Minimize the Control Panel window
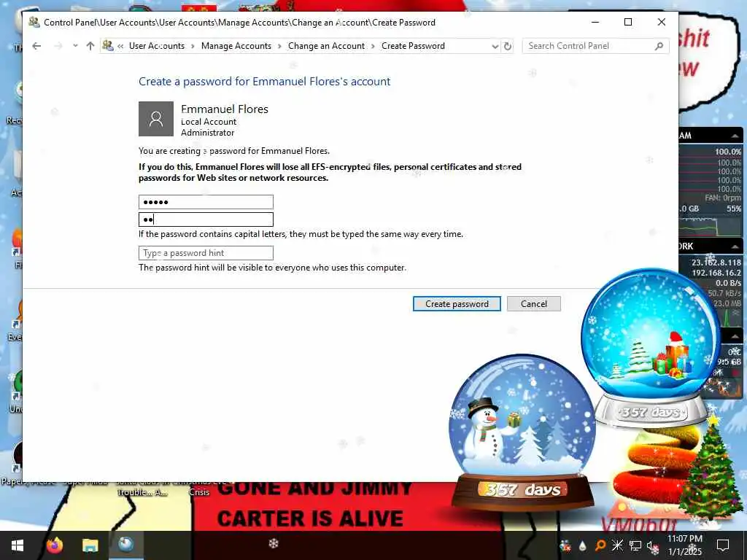Screen dimensions: 747x560 (x=595, y=22)
